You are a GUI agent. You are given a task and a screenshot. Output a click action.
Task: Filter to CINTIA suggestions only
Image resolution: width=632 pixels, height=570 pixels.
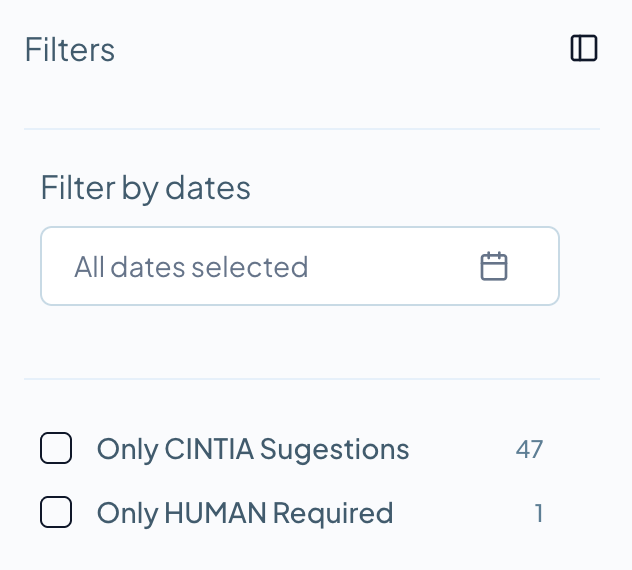point(56,449)
